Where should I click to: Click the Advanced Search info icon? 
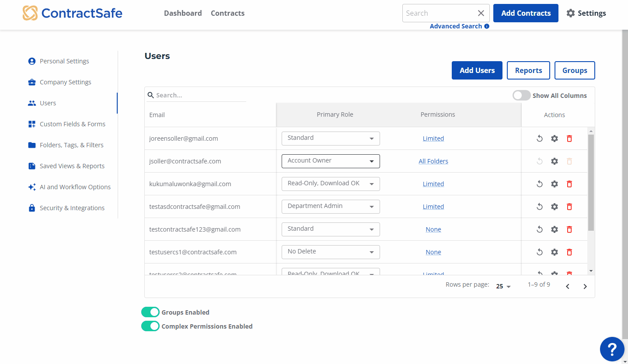[487, 26]
